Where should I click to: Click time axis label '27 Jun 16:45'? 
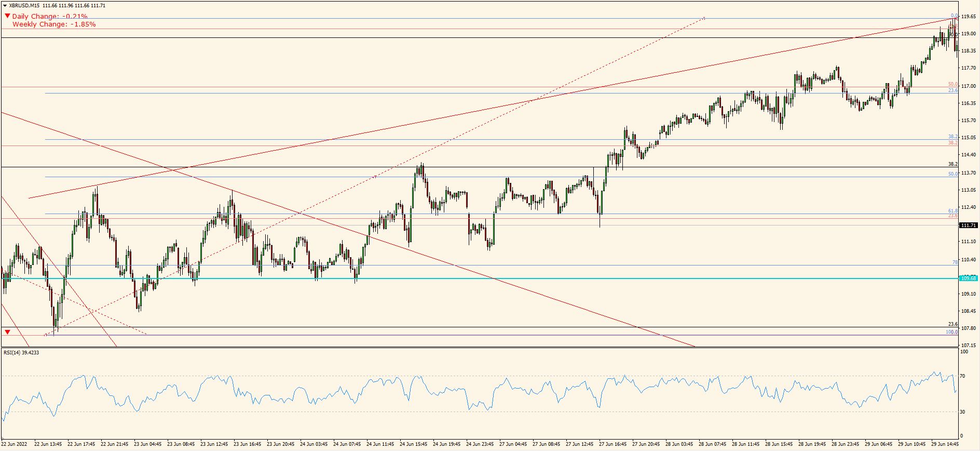(613, 444)
